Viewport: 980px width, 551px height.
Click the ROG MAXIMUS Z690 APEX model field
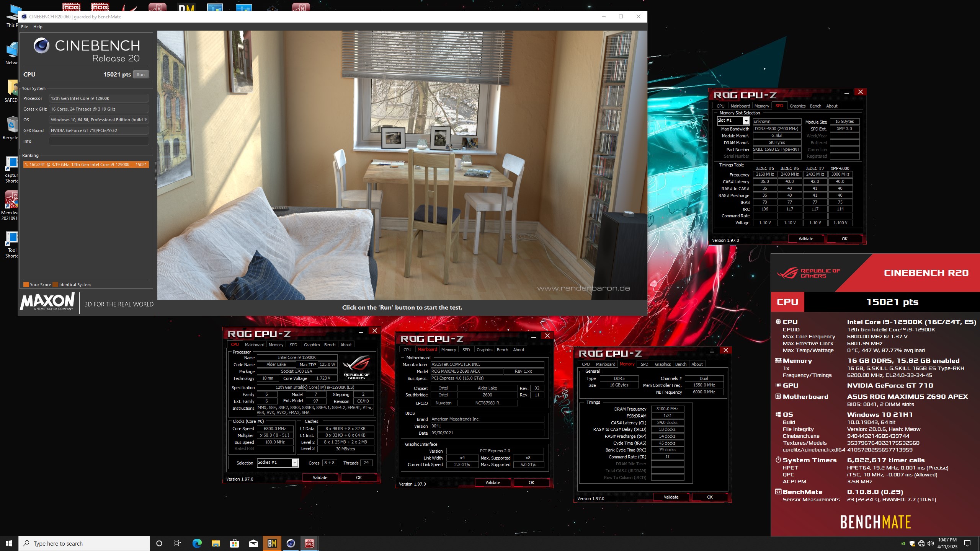pos(467,371)
